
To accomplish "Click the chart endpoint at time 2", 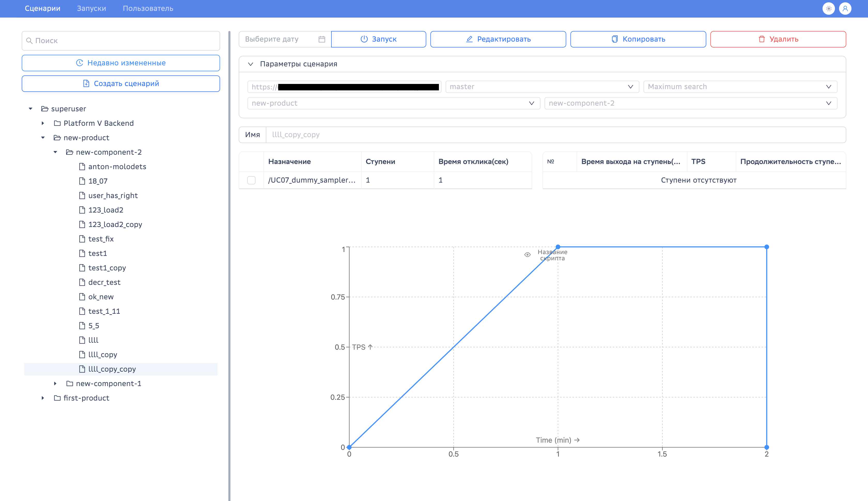I will tap(766, 447).
